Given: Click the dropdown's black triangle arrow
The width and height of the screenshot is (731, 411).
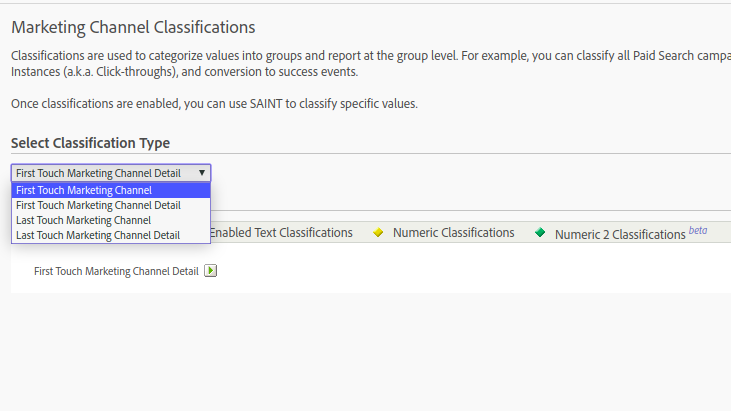Looking at the screenshot, I should point(202,173).
